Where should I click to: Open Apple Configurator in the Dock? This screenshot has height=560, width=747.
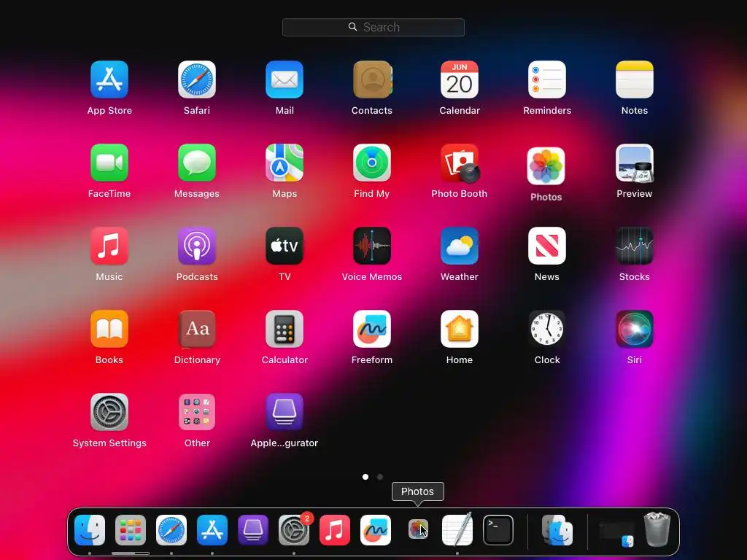(x=253, y=530)
